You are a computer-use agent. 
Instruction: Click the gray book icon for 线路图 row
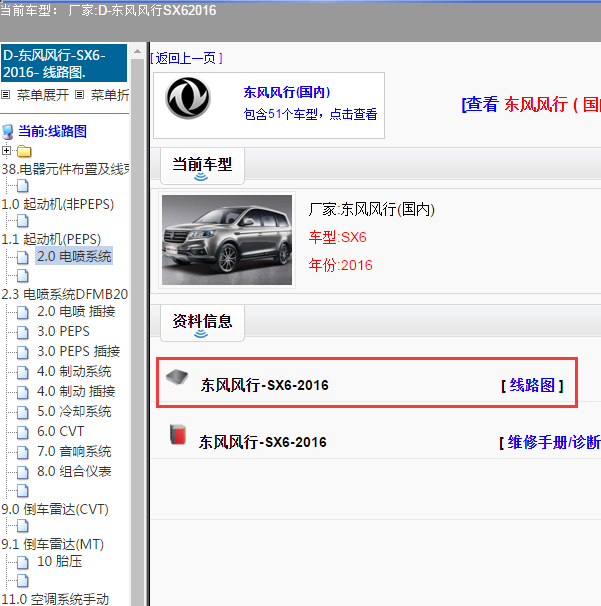pyautogui.click(x=177, y=377)
